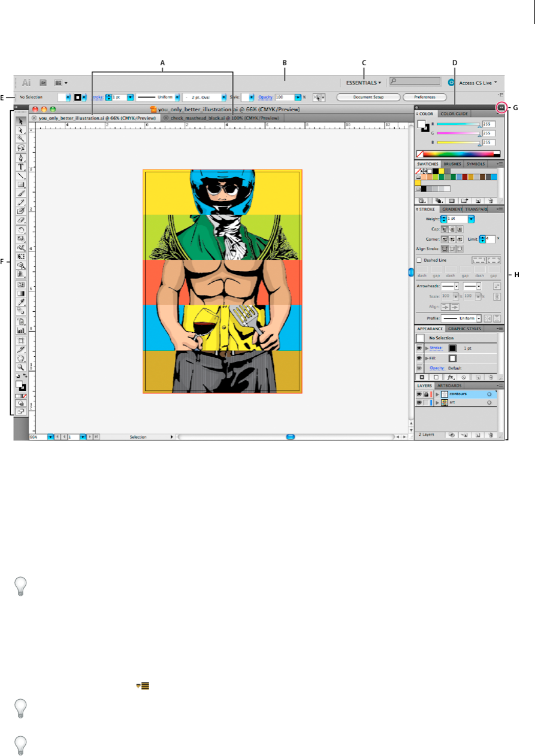Open Stroke panel Weight dropdown
Screen dimensions: 535x756
[471, 219]
